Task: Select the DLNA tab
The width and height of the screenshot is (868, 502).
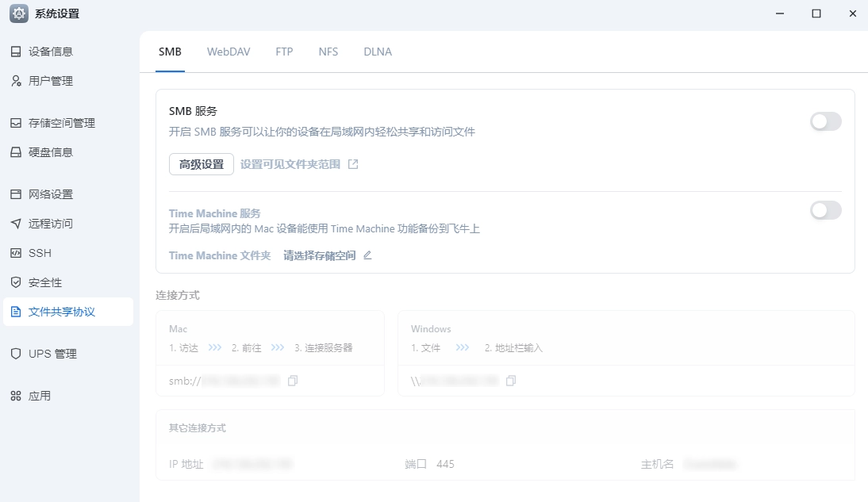Action: pyautogui.click(x=378, y=51)
